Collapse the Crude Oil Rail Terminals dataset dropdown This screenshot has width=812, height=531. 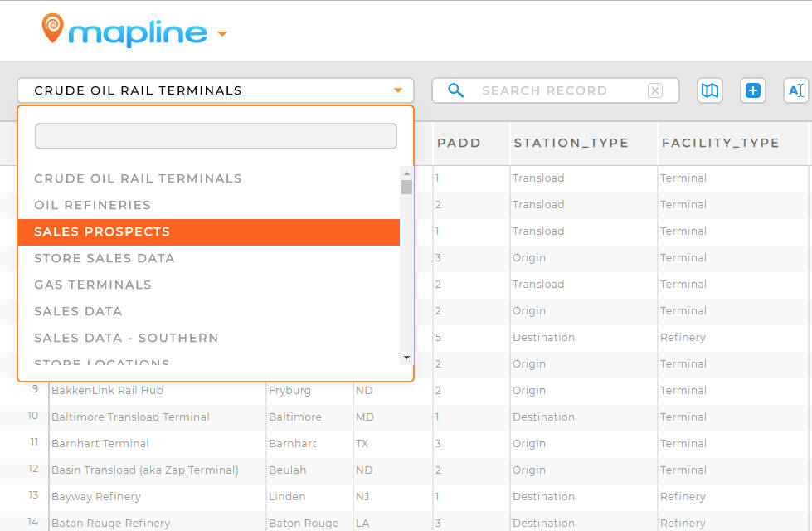coord(216,90)
